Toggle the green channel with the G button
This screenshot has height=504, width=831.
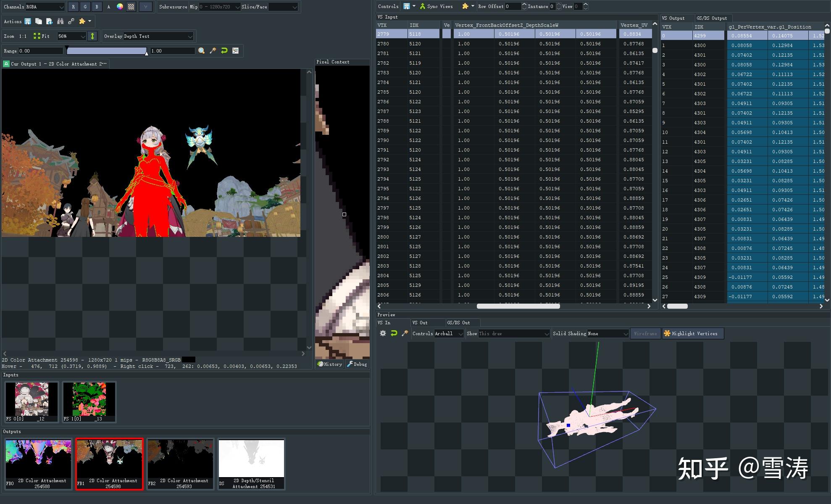pyautogui.click(x=85, y=7)
